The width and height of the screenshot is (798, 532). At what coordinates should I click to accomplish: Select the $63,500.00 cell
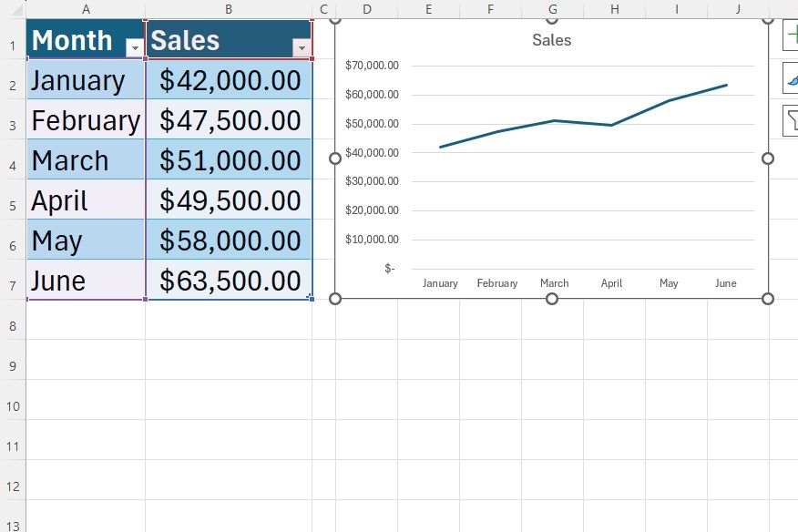(229, 280)
